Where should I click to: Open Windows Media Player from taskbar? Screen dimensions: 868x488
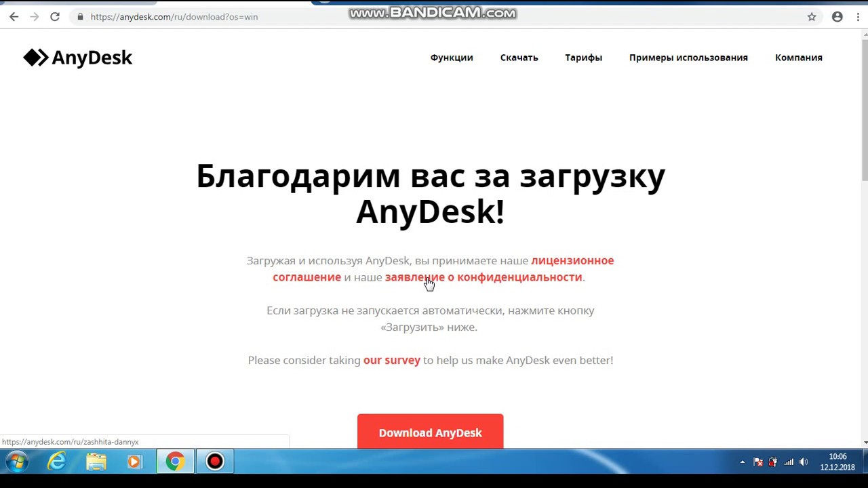point(134,462)
